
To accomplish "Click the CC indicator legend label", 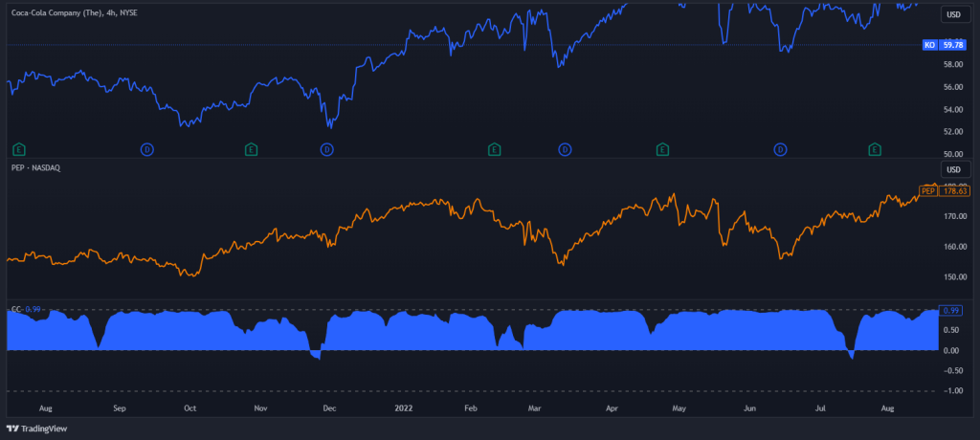I will click(x=17, y=309).
